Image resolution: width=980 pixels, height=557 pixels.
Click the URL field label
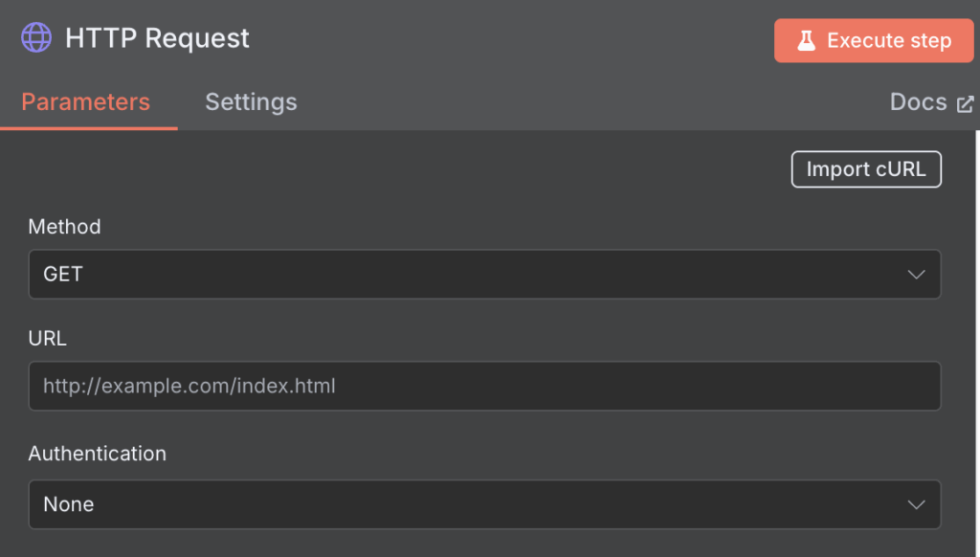coord(48,338)
